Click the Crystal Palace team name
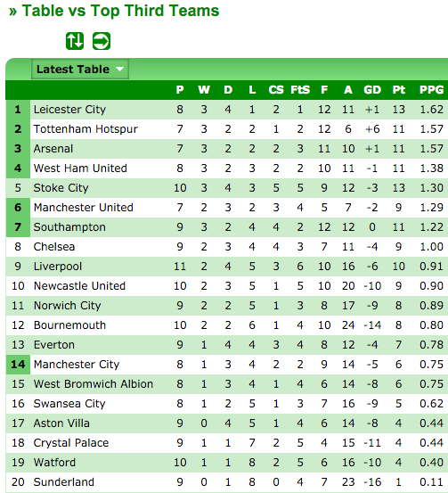The image size is (448, 493). pyautogui.click(x=71, y=443)
